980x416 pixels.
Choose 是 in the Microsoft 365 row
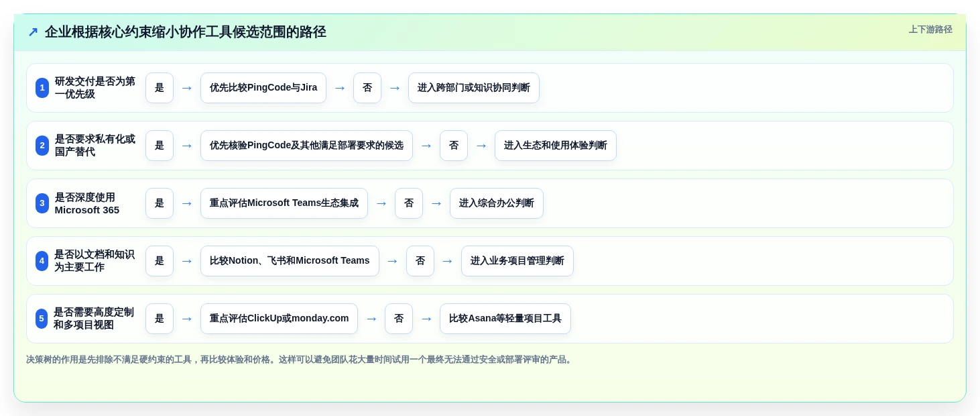tap(160, 203)
